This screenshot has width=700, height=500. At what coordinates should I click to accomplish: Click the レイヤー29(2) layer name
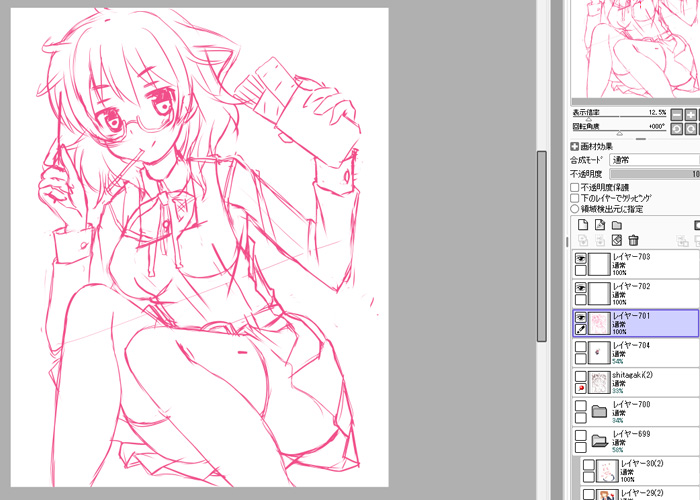pyautogui.click(x=642, y=493)
